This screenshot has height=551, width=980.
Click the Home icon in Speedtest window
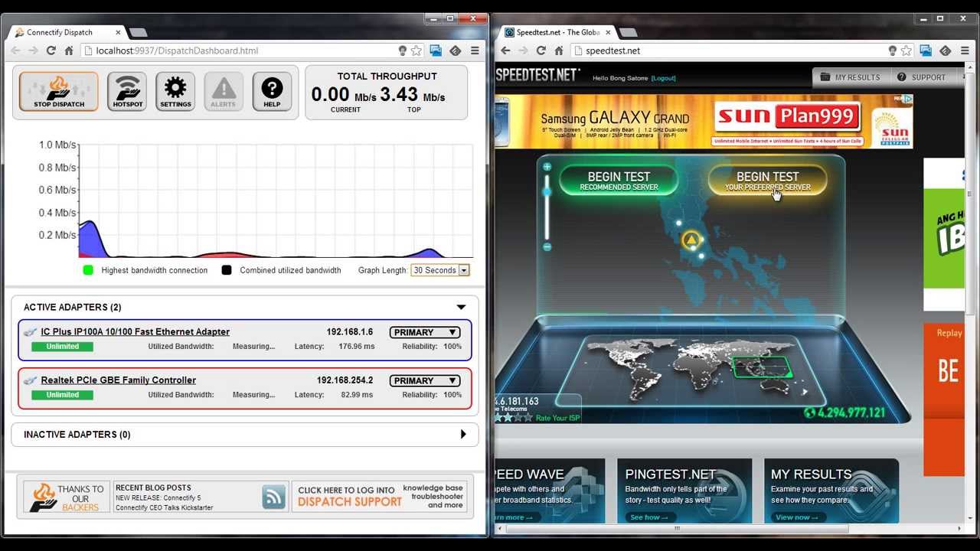(x=559, y=51)
